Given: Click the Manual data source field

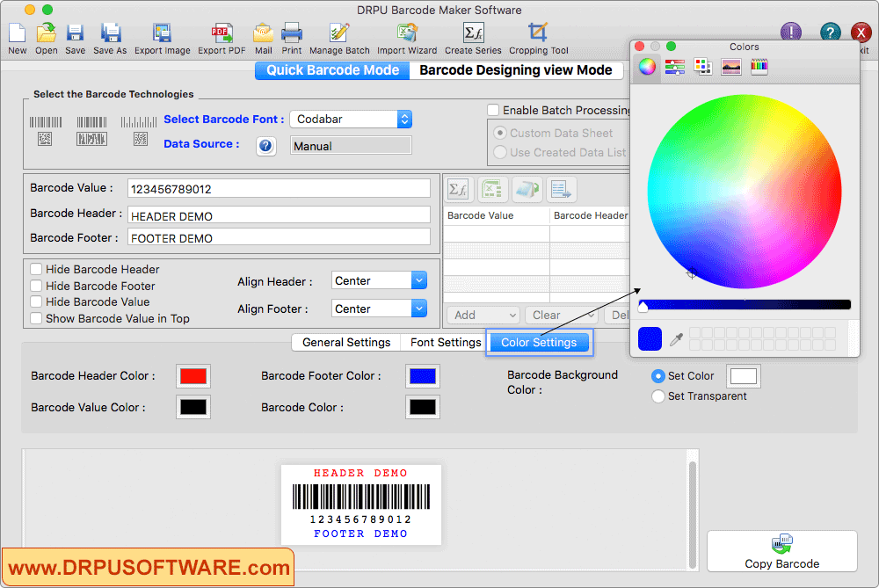Looking at the screenshot, I should point(351,146).
